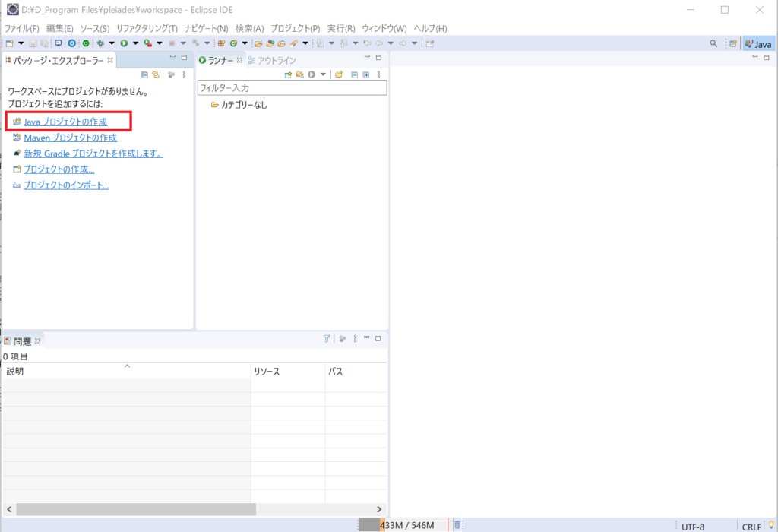Click the プロジェクトのインポート... link
The height and width of the screenshot is (532, 778).
(x=67, y=185)
